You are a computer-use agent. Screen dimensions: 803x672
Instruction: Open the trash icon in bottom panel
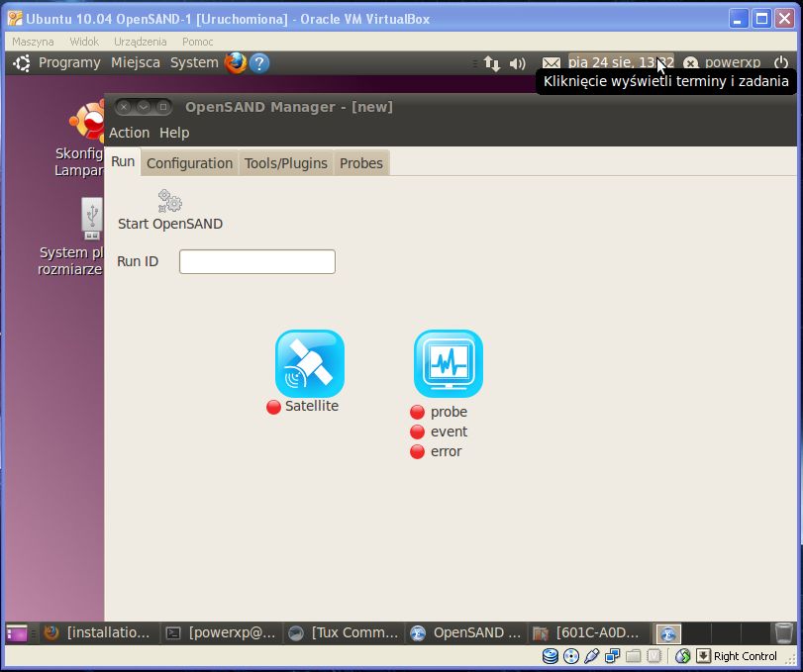pos(783,633)
